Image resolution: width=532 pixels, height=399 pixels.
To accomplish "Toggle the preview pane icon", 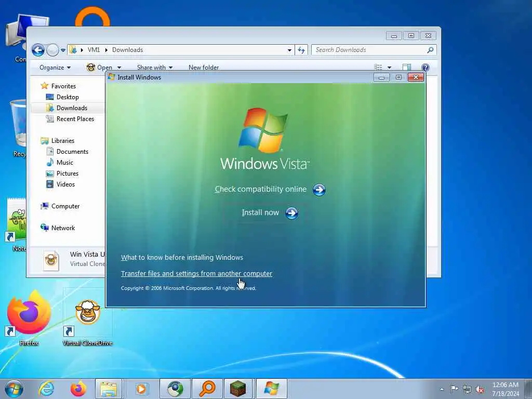I will 406,68.
